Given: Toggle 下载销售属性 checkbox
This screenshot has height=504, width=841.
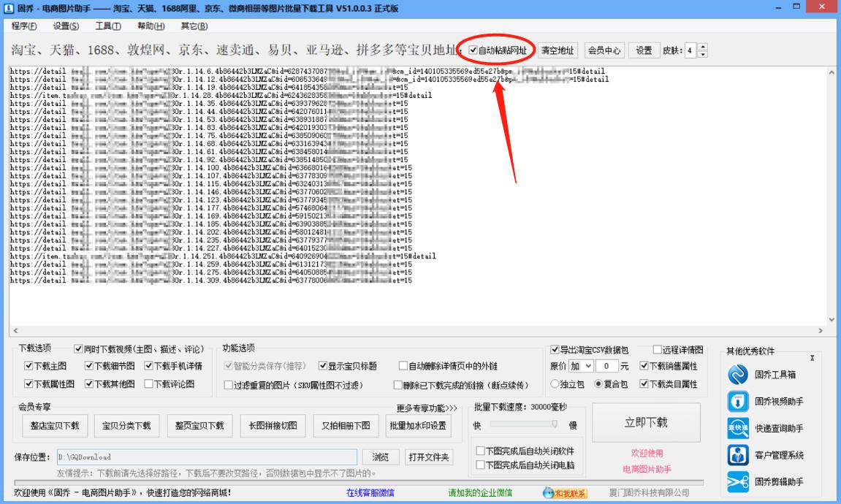Looking at the screenshot, I should [x=644, y=366].
